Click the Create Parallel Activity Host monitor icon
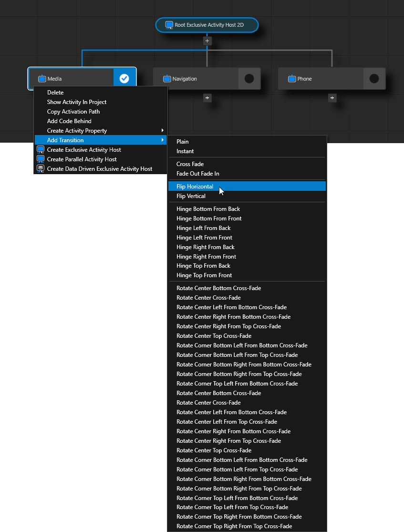 point(41,159)
